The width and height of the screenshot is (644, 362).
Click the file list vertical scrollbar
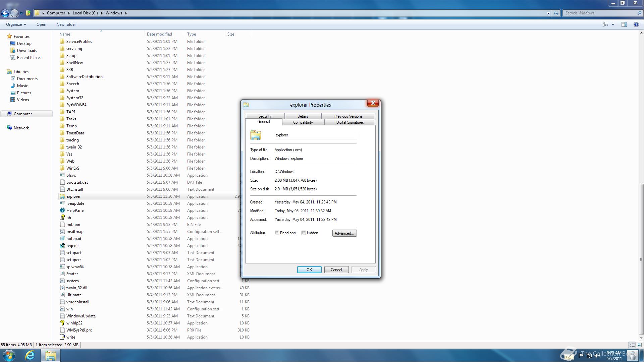[641, 259]
